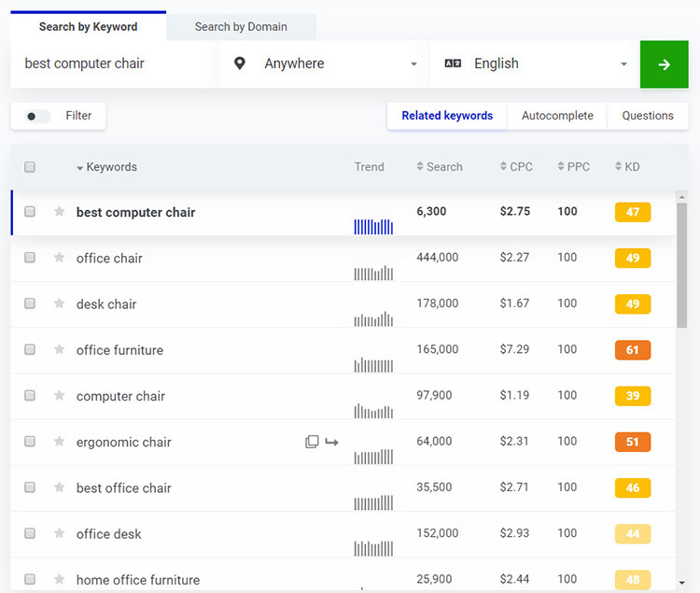
Task: Star the 'best computer chair' keyword
Action: [60, 212]
